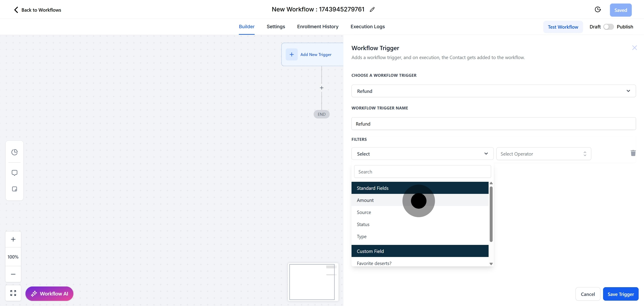This screenshot has height=306, width=644.
Task: Close the Workflow Trigger panel
Action: [x=635, y=48]
